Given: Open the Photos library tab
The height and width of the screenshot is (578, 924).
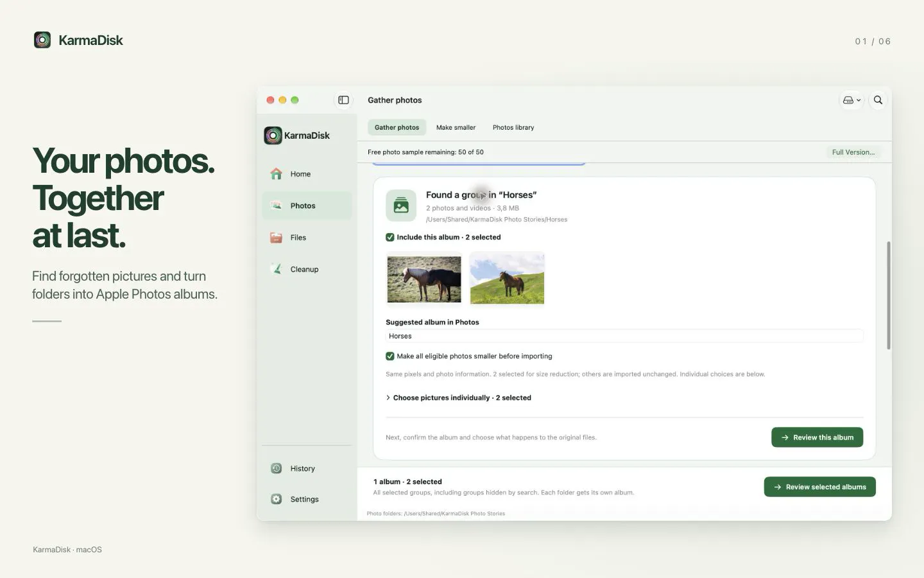Looking at the screenshot, I should pos(513,127).
